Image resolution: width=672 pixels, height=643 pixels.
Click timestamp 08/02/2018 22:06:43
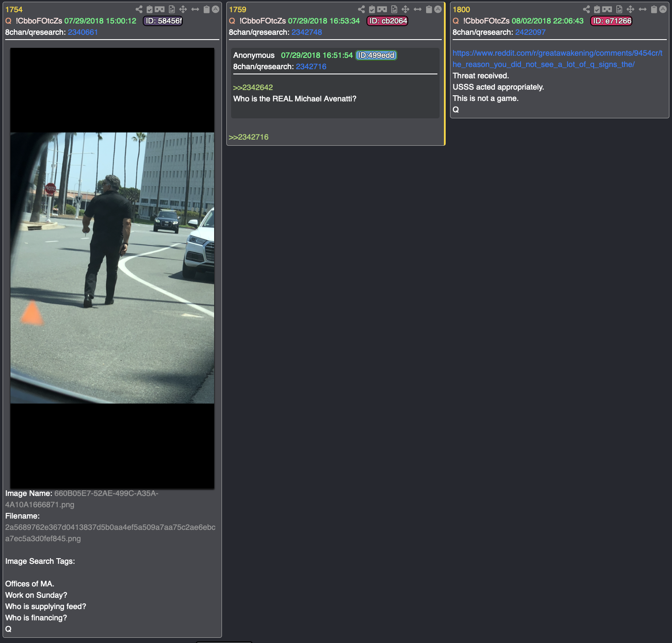548,21
